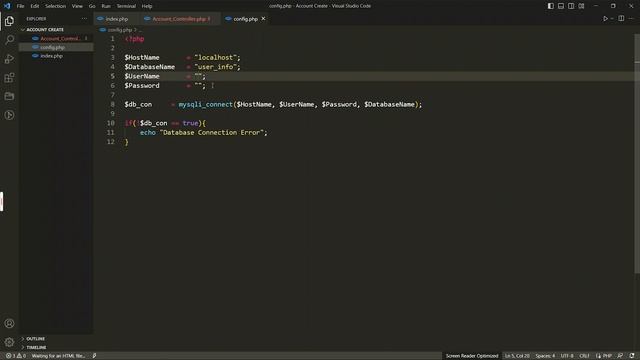
Task: Open Customize Layout icon
Action: (x=581, y=6)
